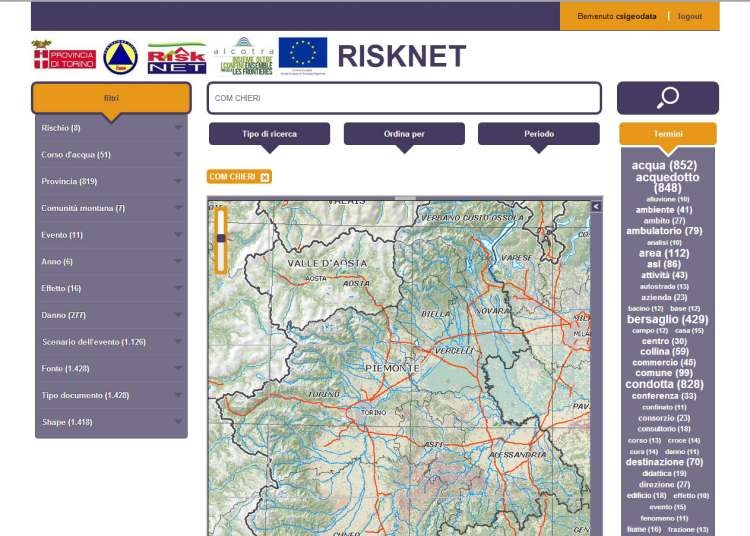Viewport: 750px width, 536px height.
Task: Select the term autostrada (13)
Action: coord(664,286)
